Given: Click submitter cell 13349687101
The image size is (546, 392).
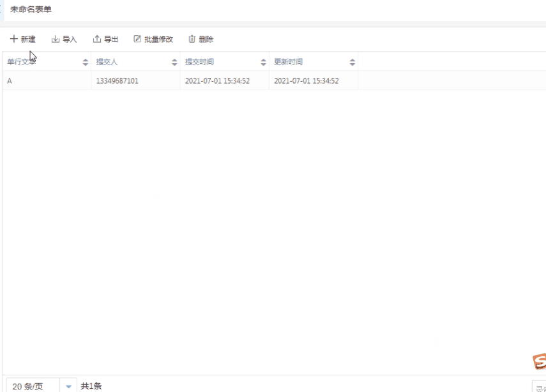Looking at the screenshot, I should 117,81.
